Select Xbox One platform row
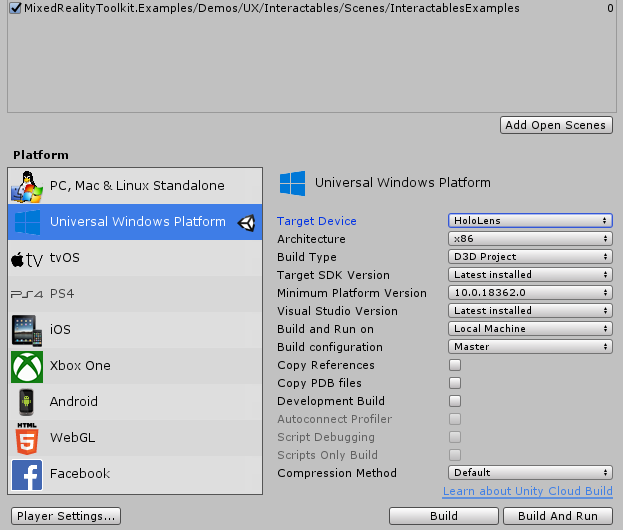The image size is (623, 530). point(135,366)
